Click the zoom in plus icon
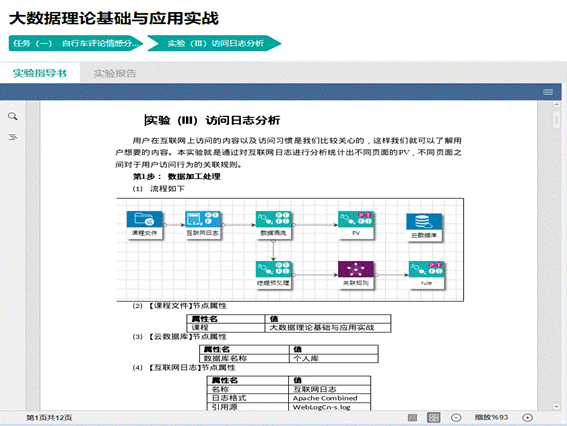Image resolution: width=567 pixels, height=426 pixels. click(x=527, y=418)
